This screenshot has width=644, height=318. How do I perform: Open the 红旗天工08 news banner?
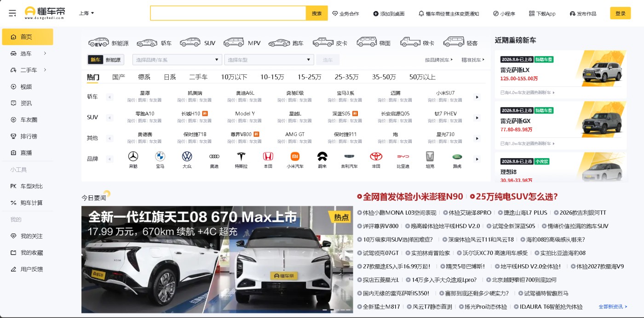(217, 260)
